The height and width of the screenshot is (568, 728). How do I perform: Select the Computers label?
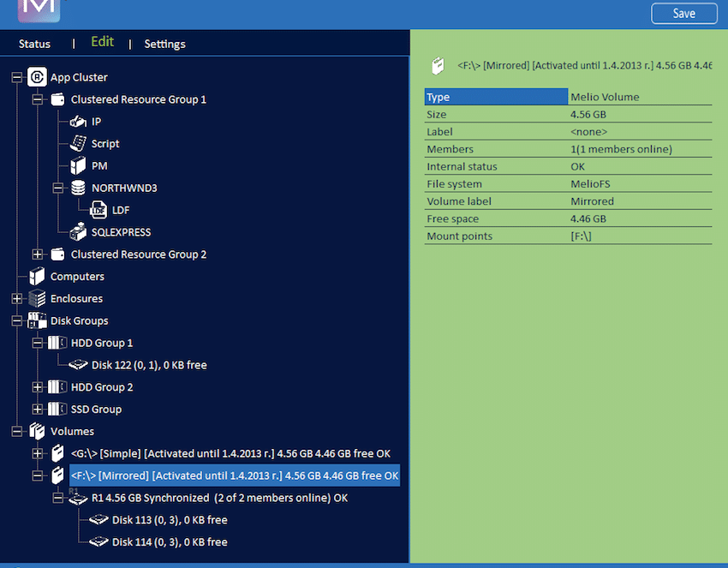[77, 277]
